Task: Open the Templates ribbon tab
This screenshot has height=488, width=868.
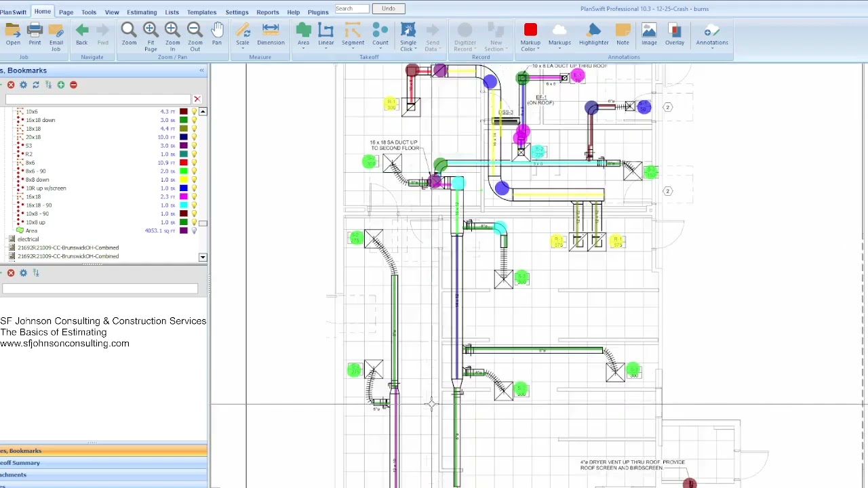Action: pos(201,12)
